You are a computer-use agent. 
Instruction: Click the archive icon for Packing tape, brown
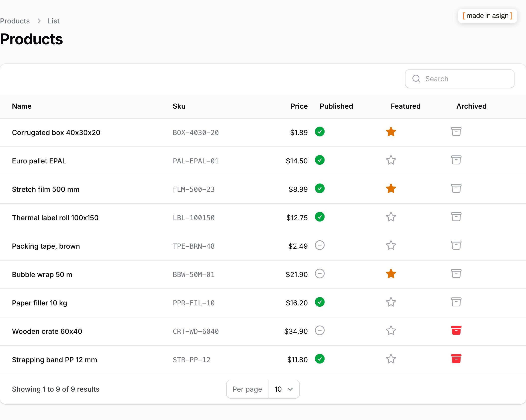[456, 245]
